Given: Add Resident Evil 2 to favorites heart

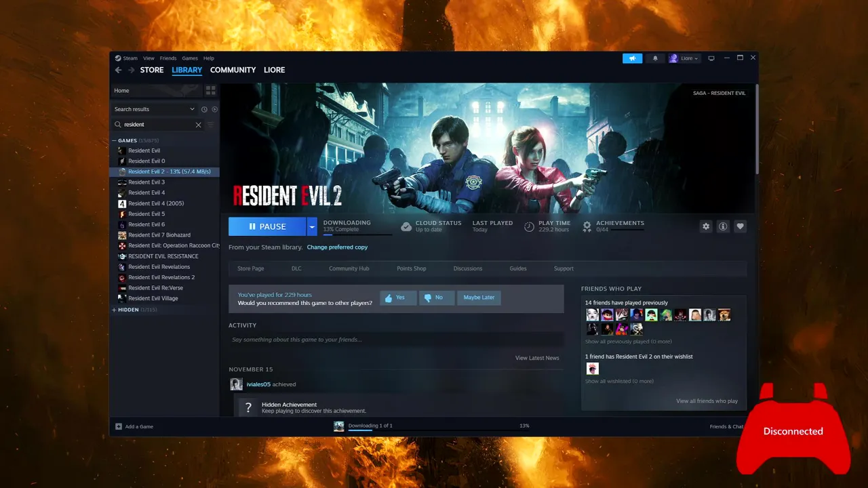Looking at the screenshot, I should (740, 226).
